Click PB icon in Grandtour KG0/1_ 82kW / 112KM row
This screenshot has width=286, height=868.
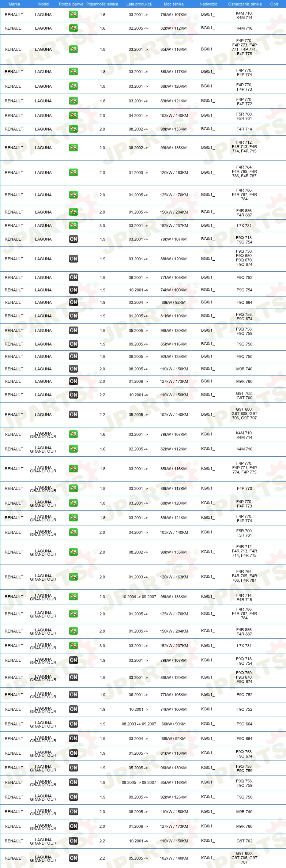(x=74, y=449)
